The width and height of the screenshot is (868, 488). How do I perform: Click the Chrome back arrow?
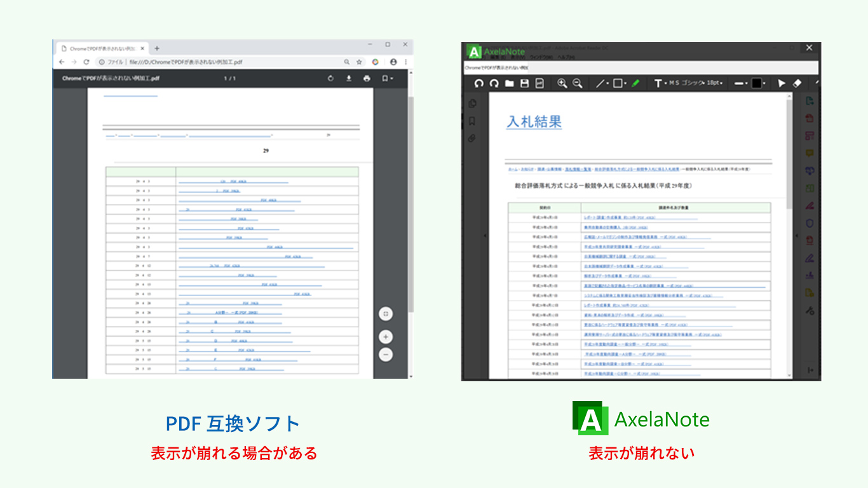(62, 62)
